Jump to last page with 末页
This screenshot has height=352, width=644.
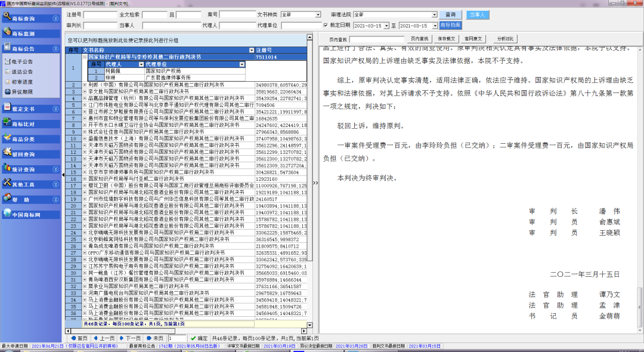pyautogui.click(x=155, y=338)
